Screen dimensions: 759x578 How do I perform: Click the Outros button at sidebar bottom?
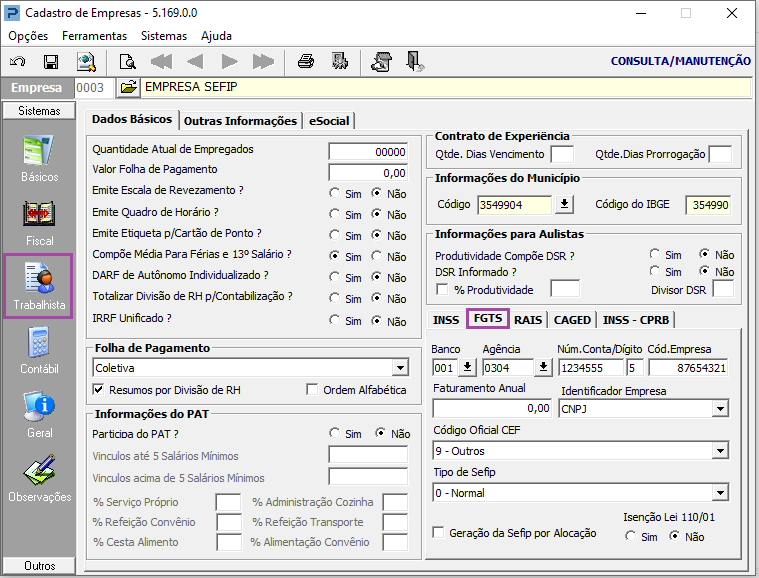(39, 565)
